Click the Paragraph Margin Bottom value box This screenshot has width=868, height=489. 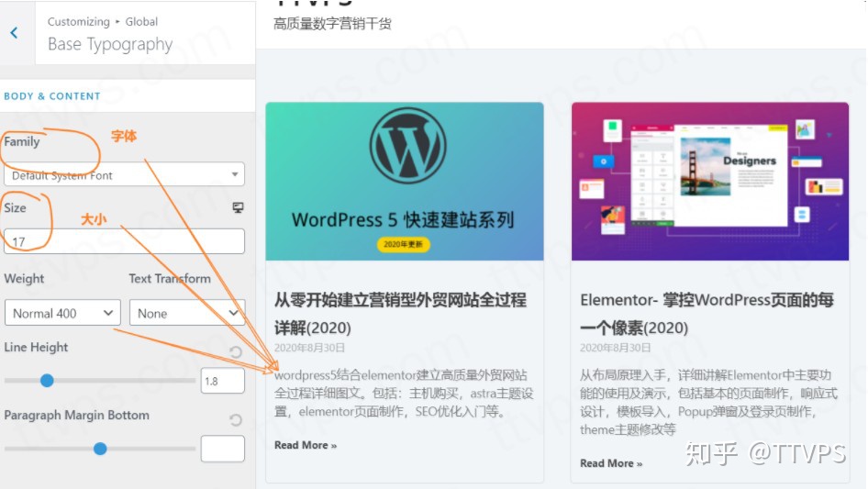[222, 449]
